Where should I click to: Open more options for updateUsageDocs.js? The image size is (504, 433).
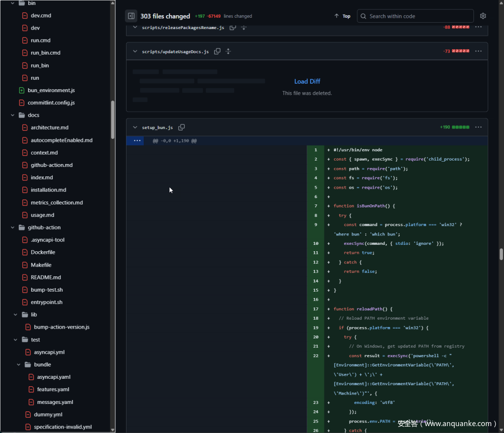point(478,51)
